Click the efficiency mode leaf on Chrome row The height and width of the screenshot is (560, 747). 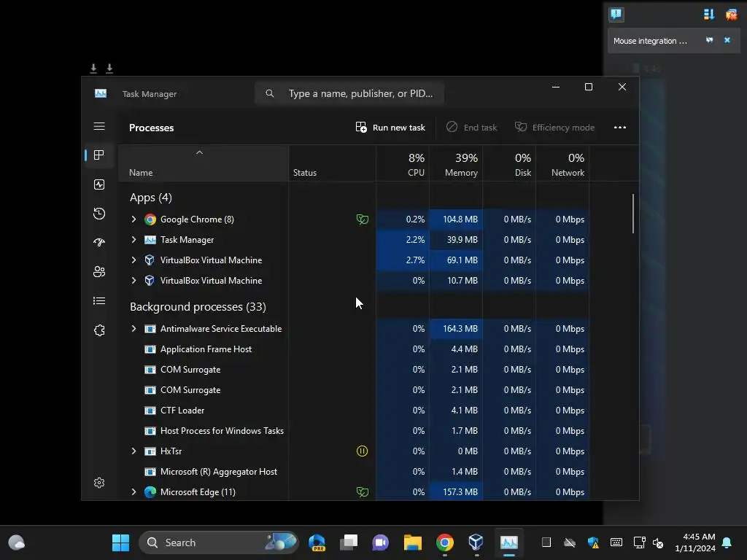coord(362,219)
